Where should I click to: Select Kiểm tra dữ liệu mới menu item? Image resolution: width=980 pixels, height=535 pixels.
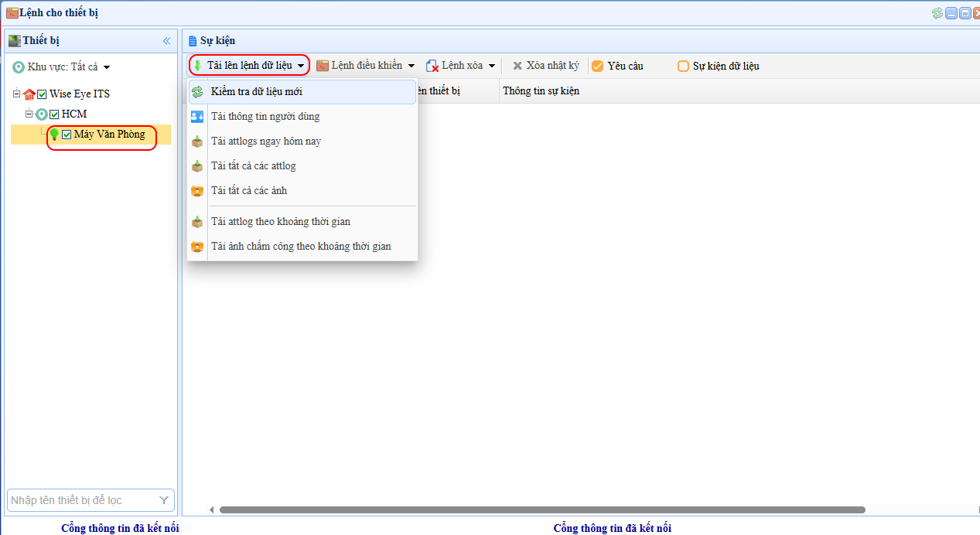tap(257, 92)
